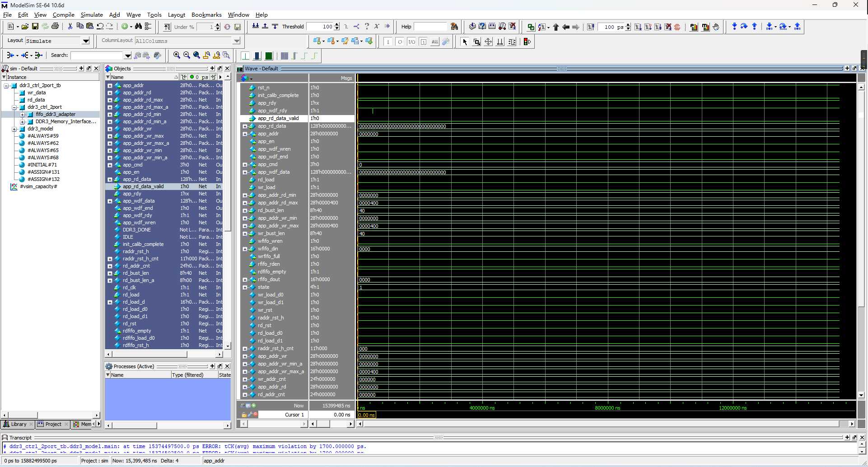Click the Cut scissors icon
868x467 pixels.
tap(70, 27)
